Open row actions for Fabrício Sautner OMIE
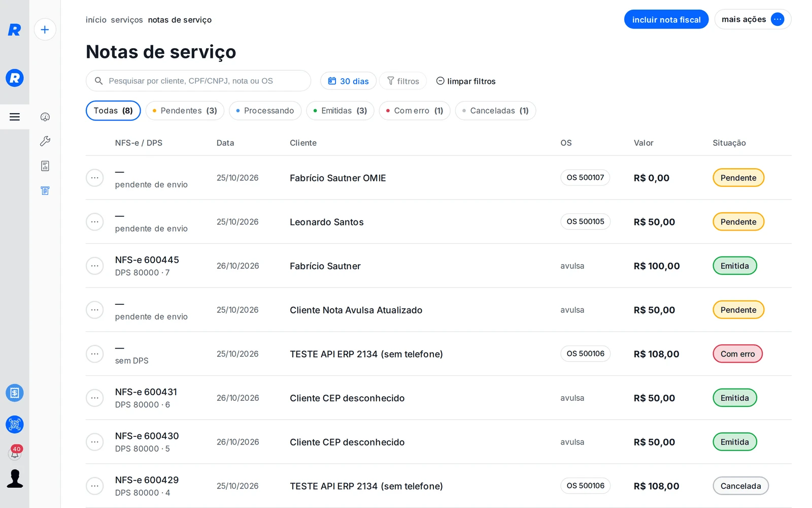 [x=95, y=178]
